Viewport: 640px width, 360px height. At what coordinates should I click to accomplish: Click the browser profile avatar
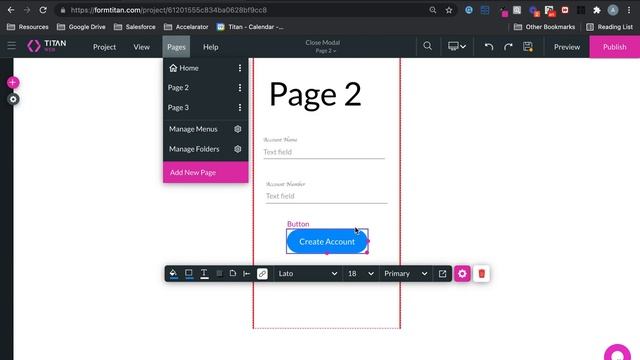613,10
